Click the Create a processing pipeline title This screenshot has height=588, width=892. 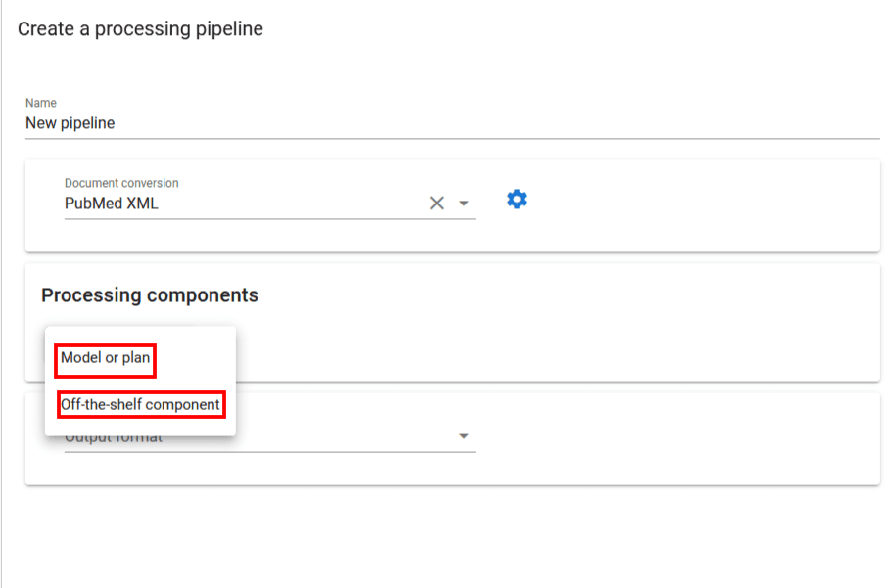tap(140, 29)
